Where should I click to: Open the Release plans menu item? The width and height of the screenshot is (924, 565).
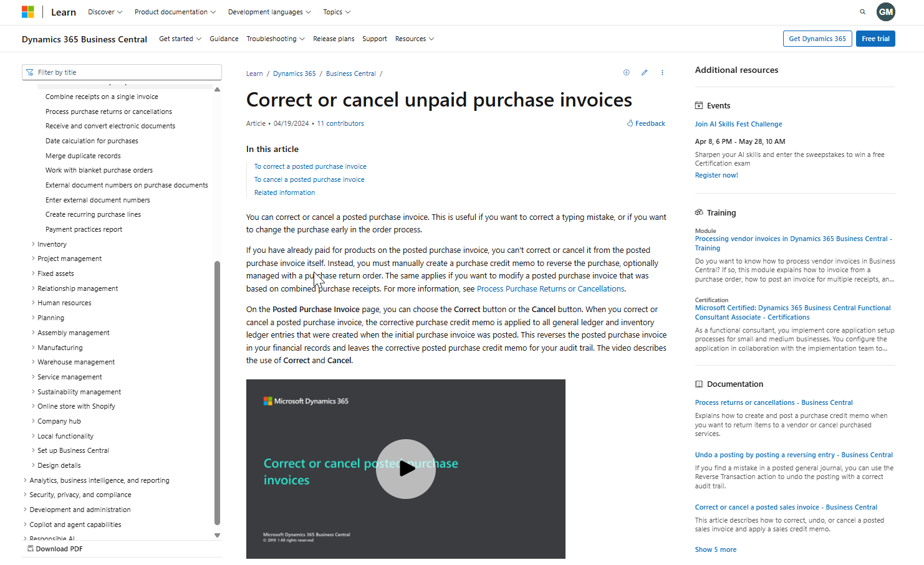click(x=334, y=39)
